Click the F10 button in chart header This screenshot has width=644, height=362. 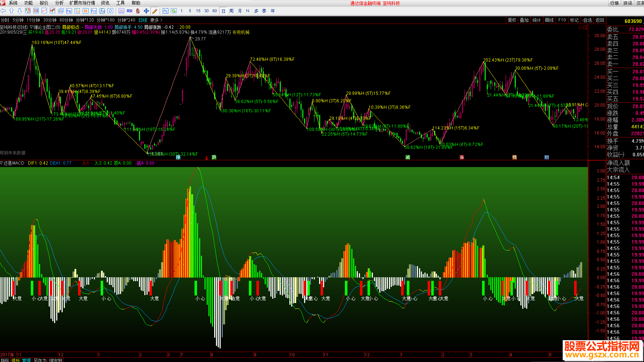(x=562, y=20)
